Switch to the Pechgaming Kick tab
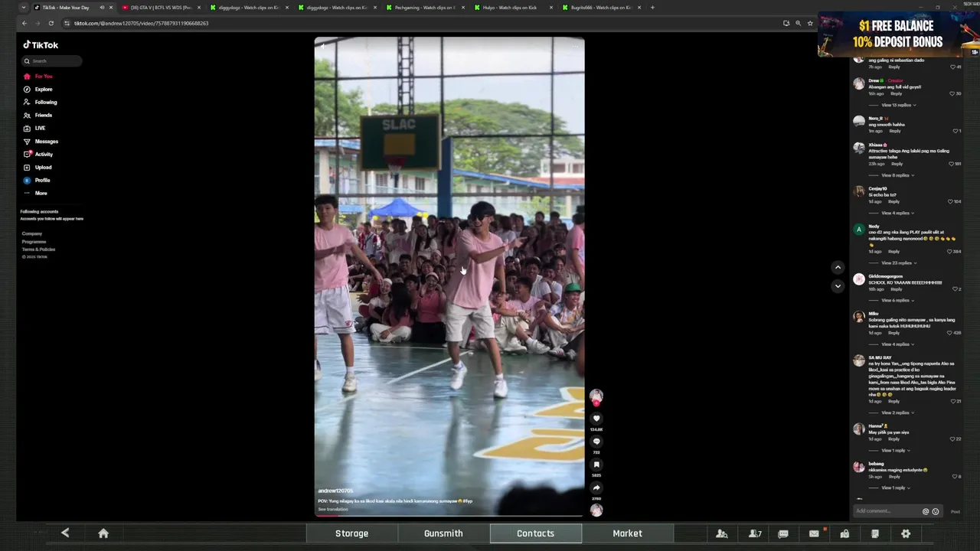The width and height of the screenshot is (980, 551). [424, 8]
